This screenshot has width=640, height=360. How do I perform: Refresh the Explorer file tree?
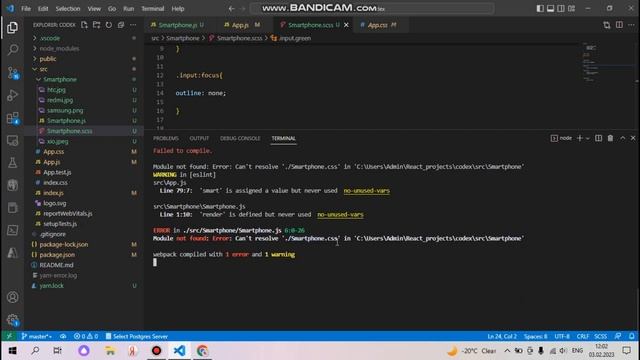[109, 25]
